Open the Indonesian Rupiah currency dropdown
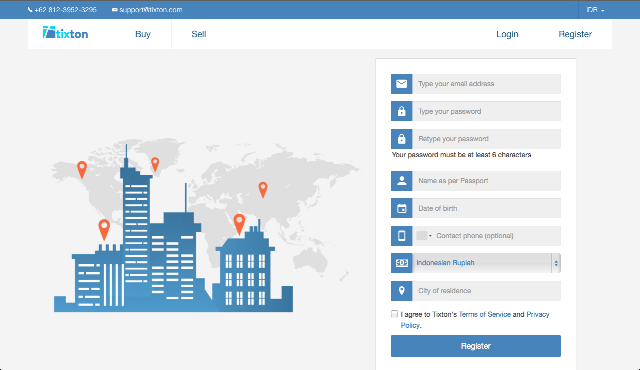The width and height of the screenshot is (640, 370). click(486, 263)
